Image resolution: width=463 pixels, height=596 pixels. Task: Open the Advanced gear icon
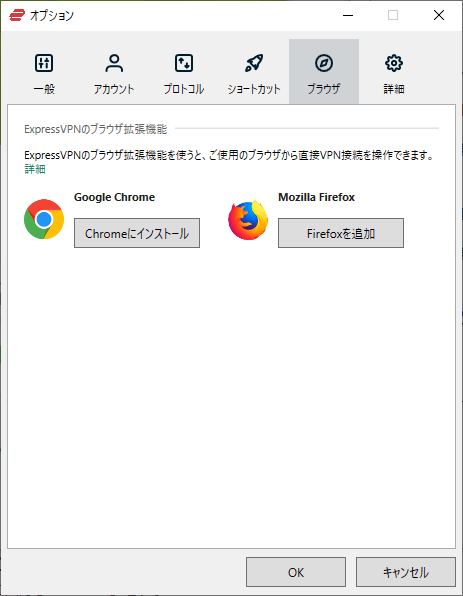click(394, 63)
